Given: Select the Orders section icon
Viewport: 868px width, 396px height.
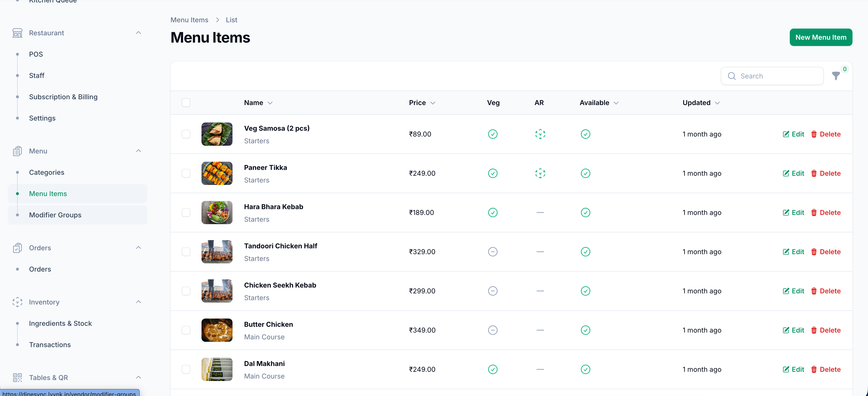Looking at the screenshot, I should [17, 248].
